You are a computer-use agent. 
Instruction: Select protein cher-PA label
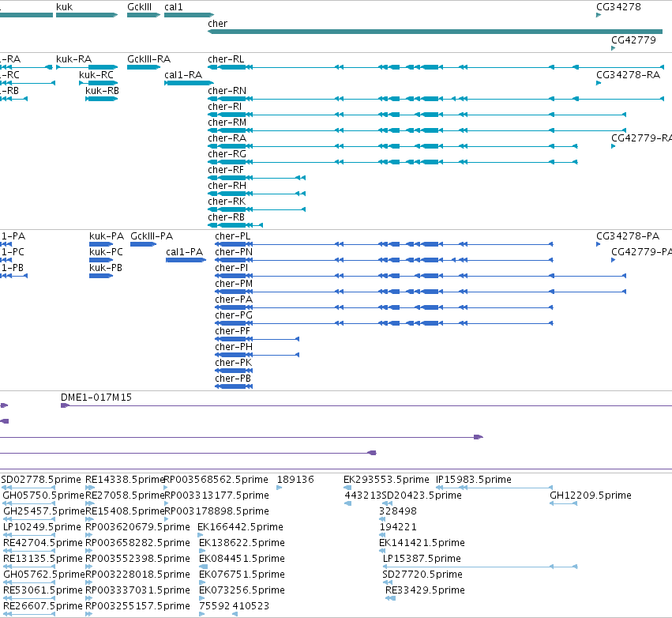click(234, 300)
